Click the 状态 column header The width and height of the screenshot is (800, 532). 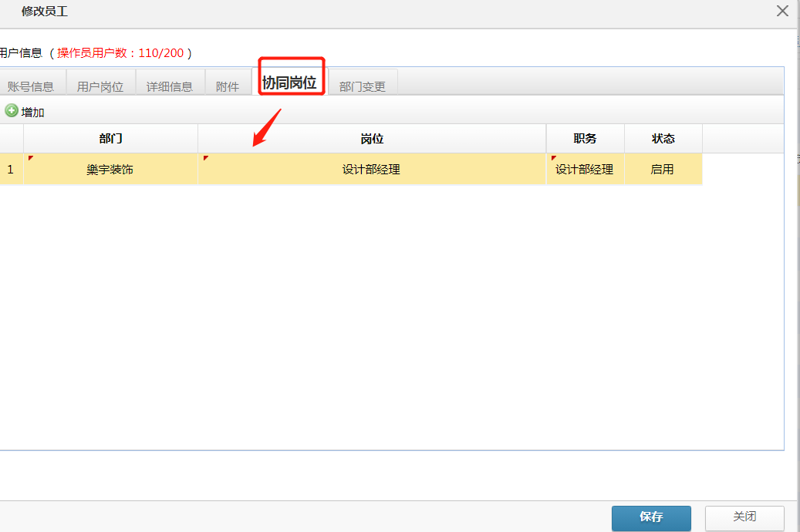click(x=663, y=138)
